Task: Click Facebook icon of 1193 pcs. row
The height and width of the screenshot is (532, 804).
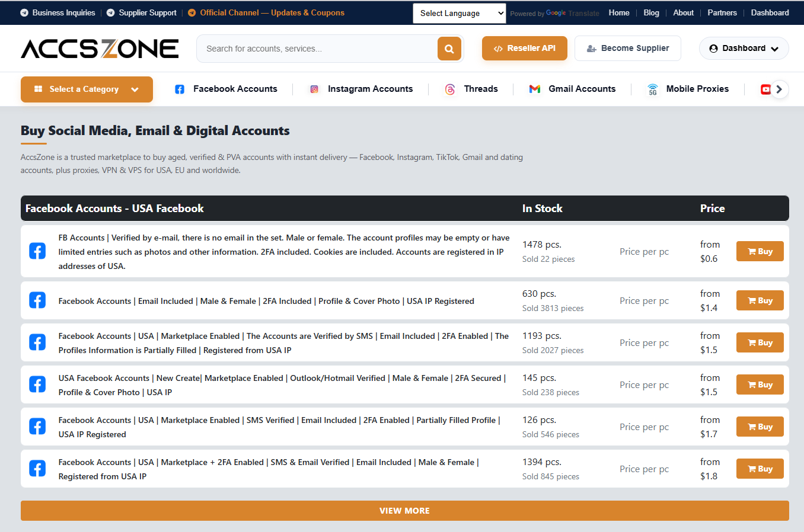Action: point(37,342)
